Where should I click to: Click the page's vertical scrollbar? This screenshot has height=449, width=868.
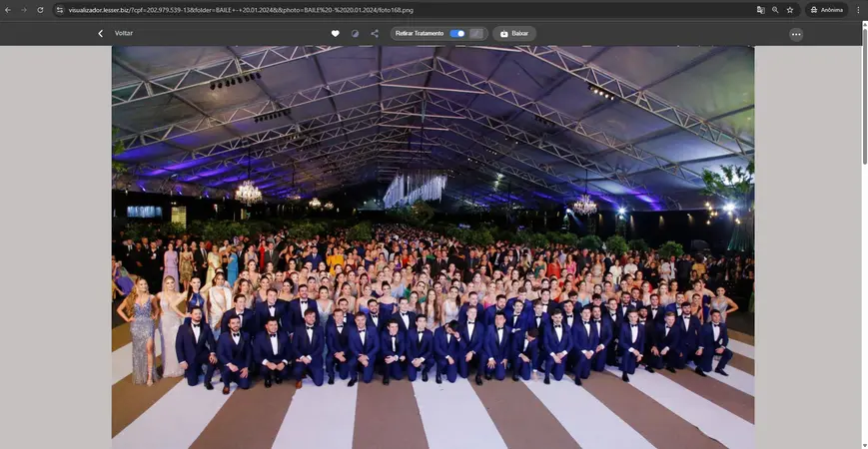(863, 100)
